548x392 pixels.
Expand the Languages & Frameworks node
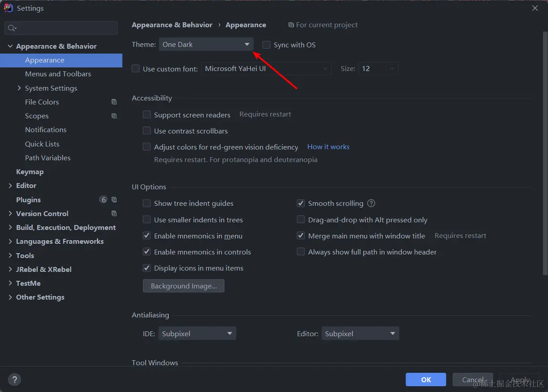point(10,241)
